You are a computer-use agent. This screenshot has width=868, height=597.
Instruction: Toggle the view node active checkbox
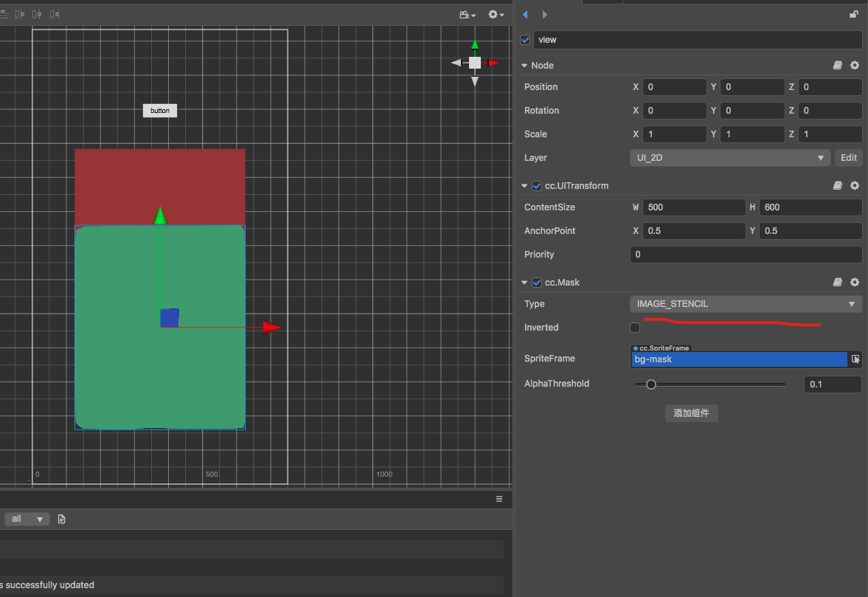pyautogui.click(x=525, y=40)
